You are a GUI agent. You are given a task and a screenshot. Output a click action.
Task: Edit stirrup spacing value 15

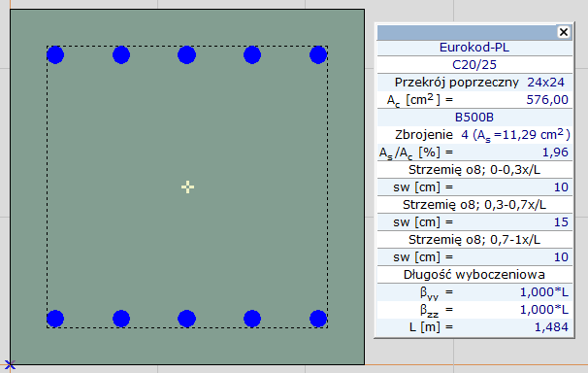561,222
